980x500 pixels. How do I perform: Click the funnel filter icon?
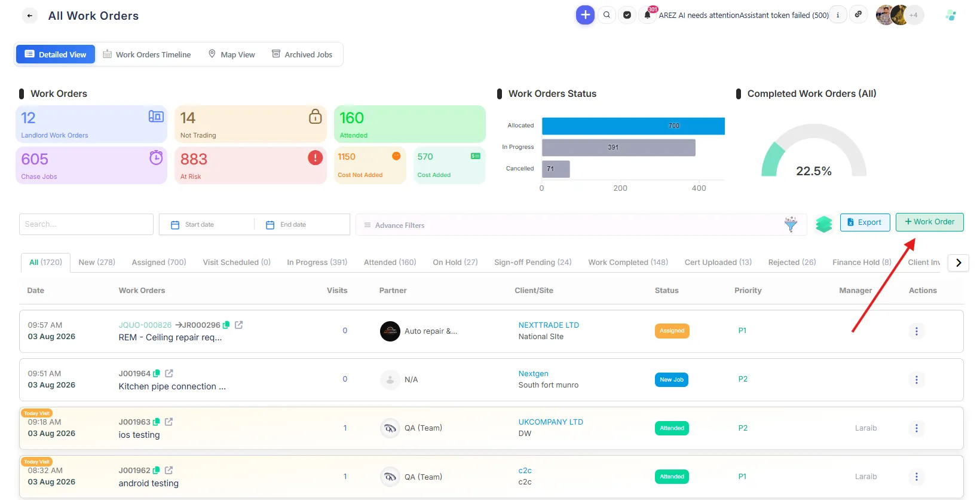pyautogui.click(x=791, y=224)
